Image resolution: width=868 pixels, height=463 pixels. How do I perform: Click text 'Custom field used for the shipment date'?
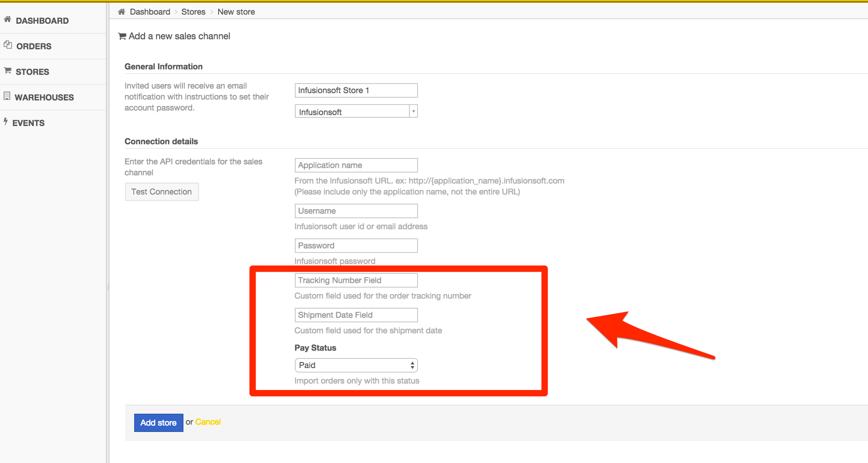(x=368, y=331)
